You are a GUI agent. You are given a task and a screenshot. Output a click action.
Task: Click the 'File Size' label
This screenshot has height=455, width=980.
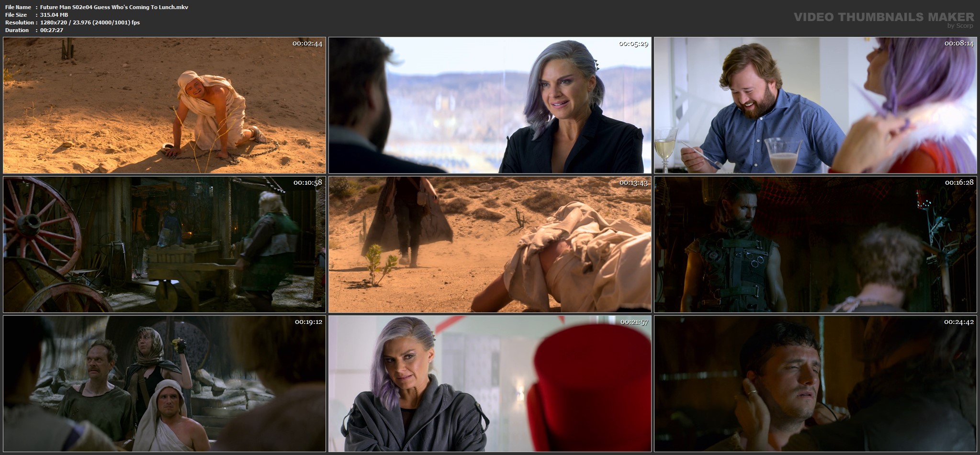click(16, 15)
